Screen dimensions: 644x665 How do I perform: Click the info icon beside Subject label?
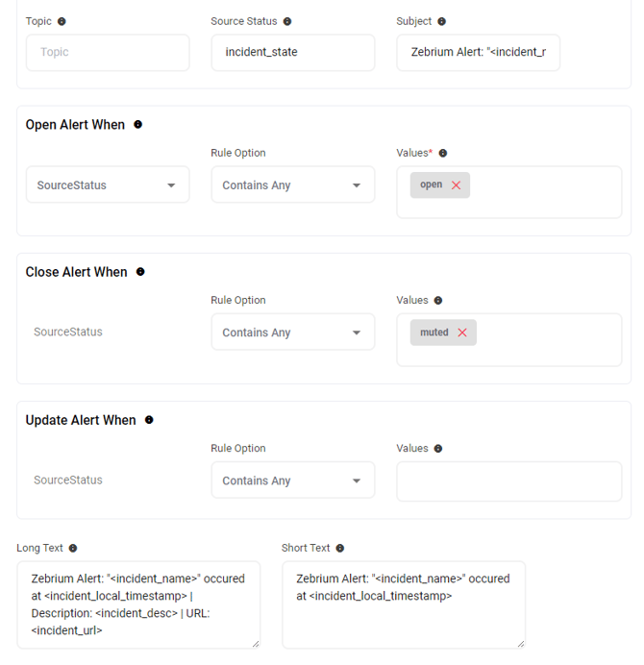[442, 21]
